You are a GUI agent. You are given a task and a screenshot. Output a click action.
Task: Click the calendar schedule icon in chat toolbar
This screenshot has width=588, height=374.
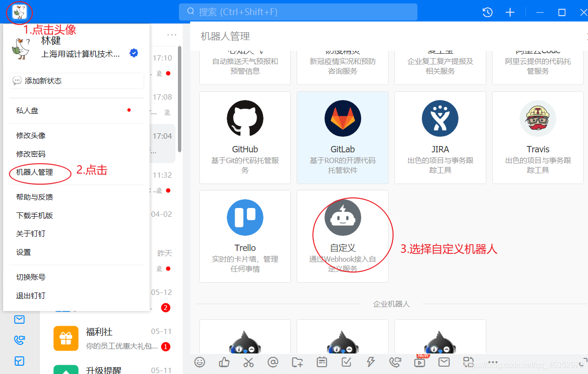(x=322, y=362)
